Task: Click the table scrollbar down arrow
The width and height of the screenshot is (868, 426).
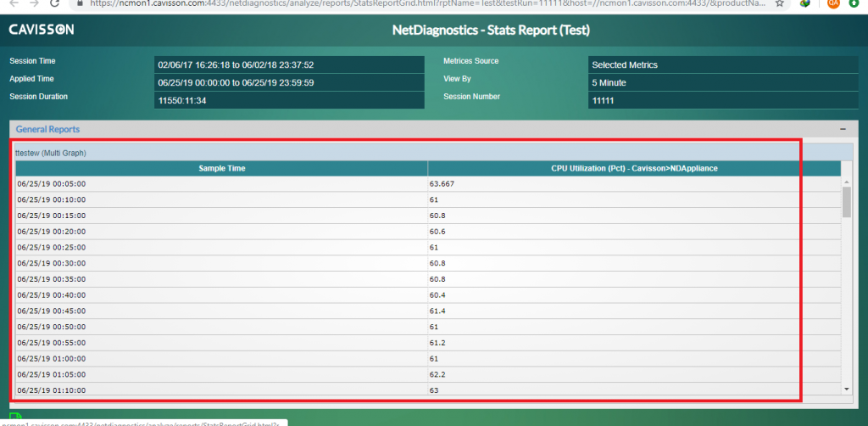Action: (847, 390)
